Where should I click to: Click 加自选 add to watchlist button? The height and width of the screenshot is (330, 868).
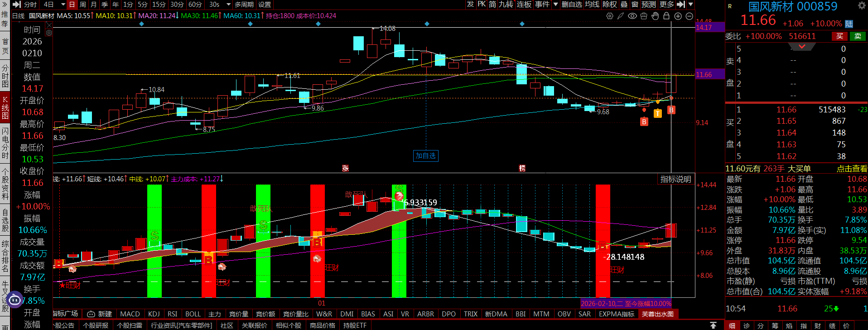pyautogui.click(x=426, y=155)
